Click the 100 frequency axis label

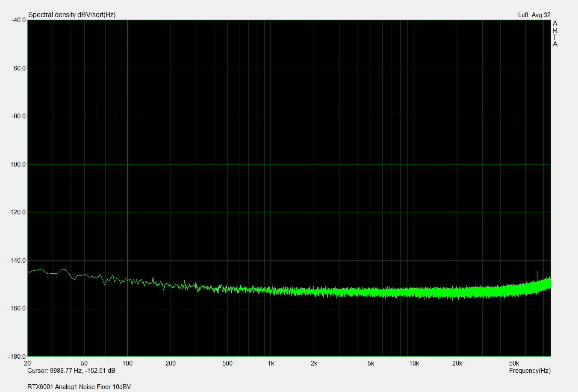point(127,363)
